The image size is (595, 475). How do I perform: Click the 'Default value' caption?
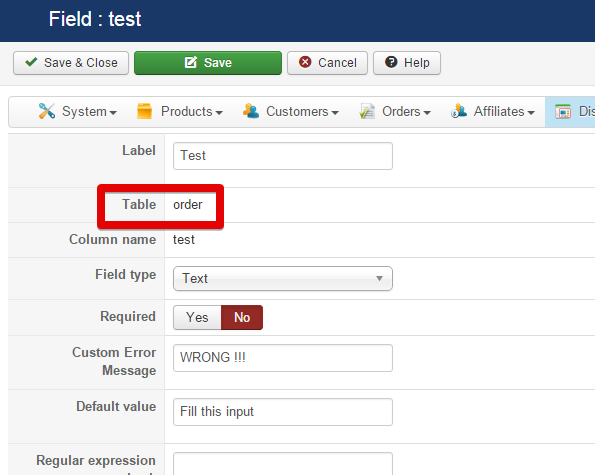pos(116,406)
